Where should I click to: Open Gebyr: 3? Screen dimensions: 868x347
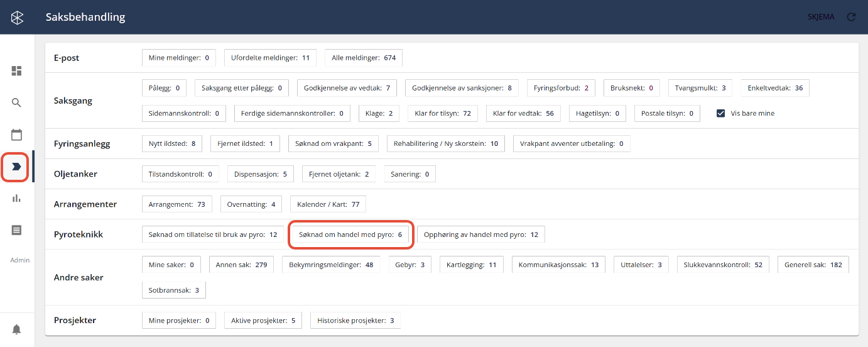(x=410, y=265)
